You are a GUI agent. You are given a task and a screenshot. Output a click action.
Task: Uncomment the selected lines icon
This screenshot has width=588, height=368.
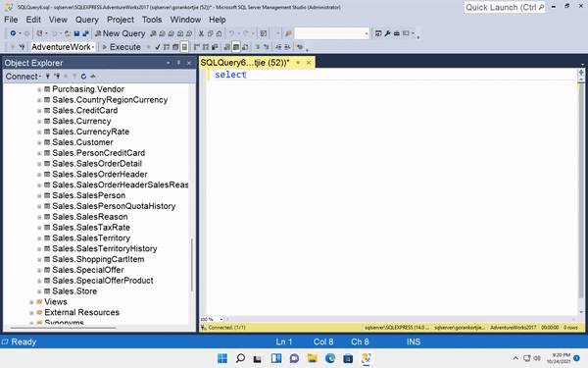coord(267,47)
